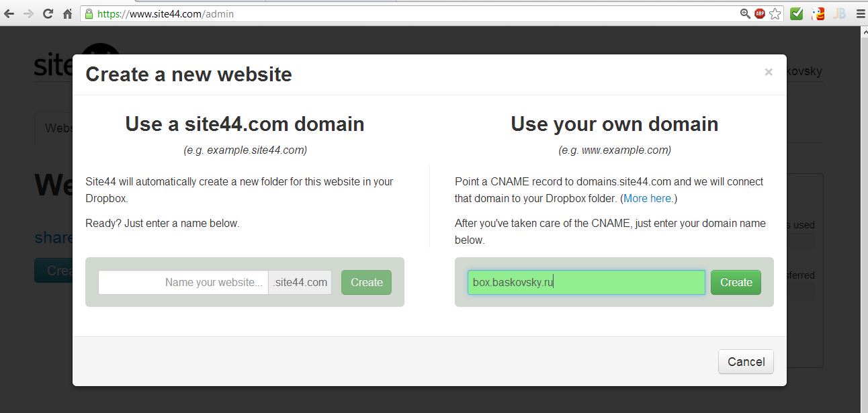Click the browser forward arrow
This screenshot has width=868, height=413.
coord(28,13)
